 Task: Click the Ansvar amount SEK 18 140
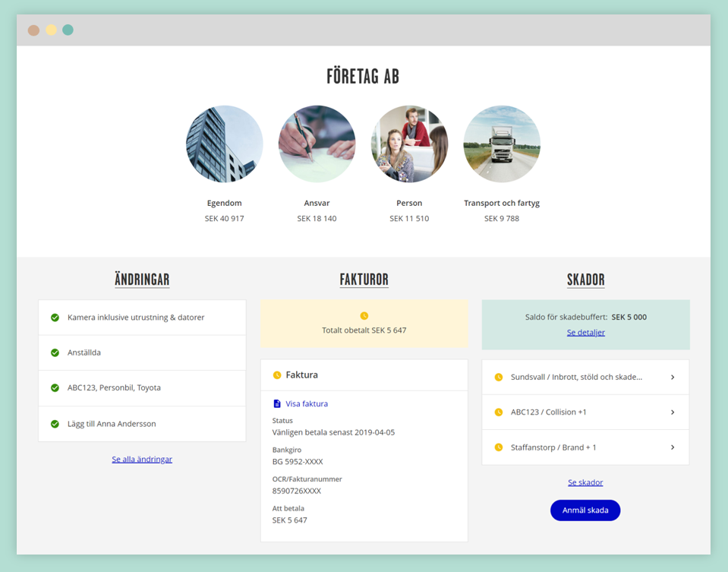click(x=317, y=218)
